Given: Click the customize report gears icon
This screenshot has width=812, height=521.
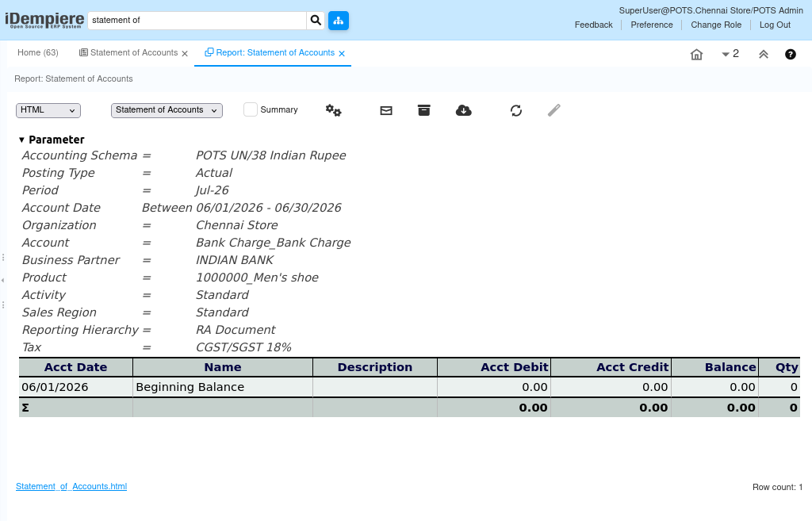Looking at the screenshot, I should click(334, 110).
